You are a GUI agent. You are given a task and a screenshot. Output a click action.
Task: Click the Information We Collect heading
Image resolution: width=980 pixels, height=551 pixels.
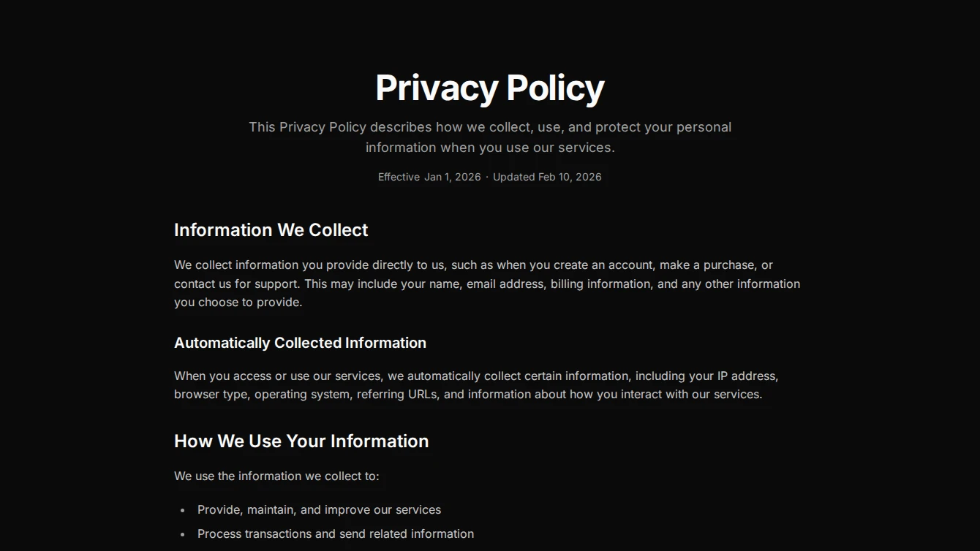[x=271, y=230]
